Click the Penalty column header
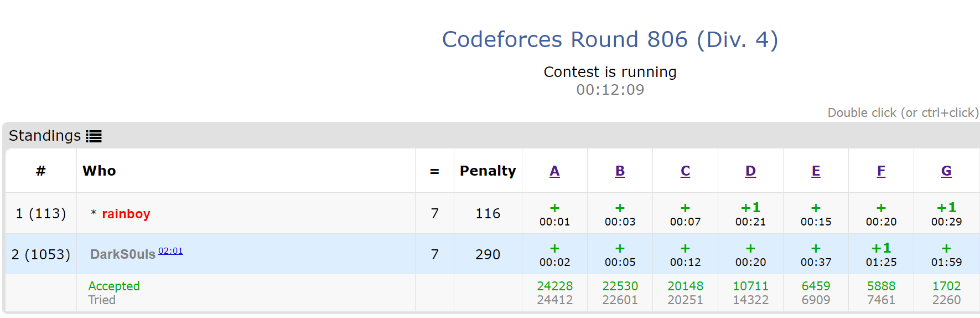This screenshot has width=980, height=318. 488,171
